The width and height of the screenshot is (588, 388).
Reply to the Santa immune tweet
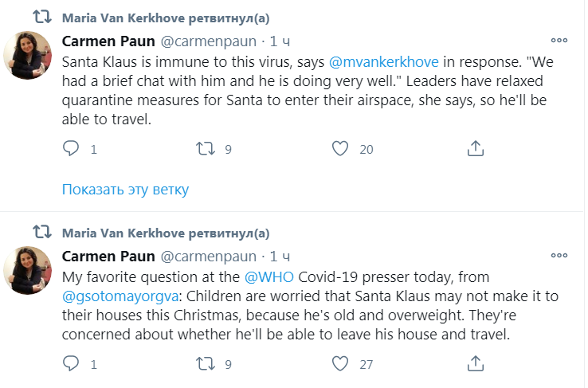(x=71, y=148)
